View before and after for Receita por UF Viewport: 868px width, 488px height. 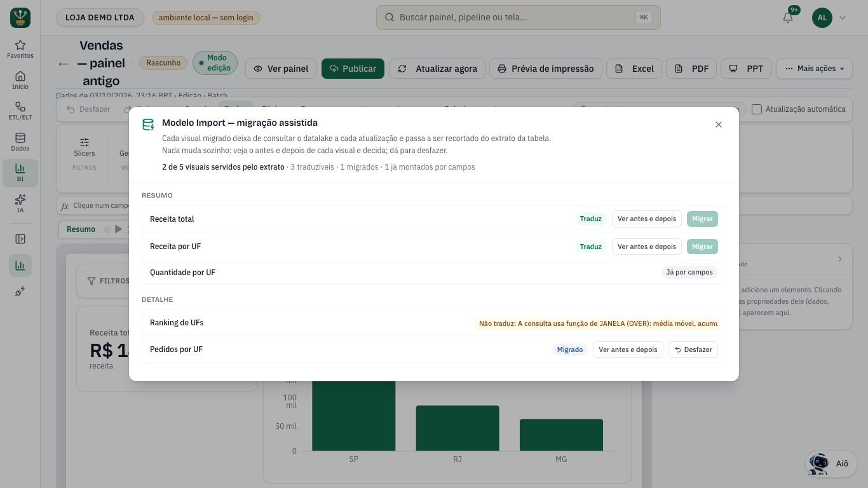pos(647,247)
